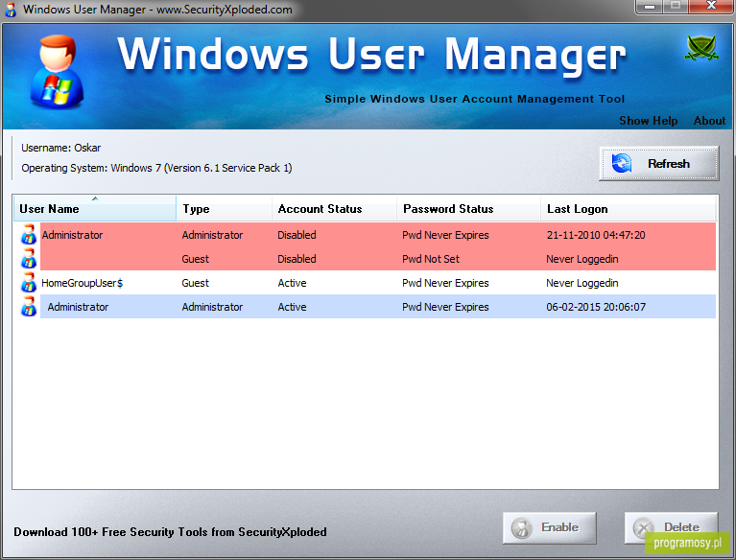Click the Operating System Windows 7 label
This screenshot has height=560, width=736.
click(x=156, y=168)
